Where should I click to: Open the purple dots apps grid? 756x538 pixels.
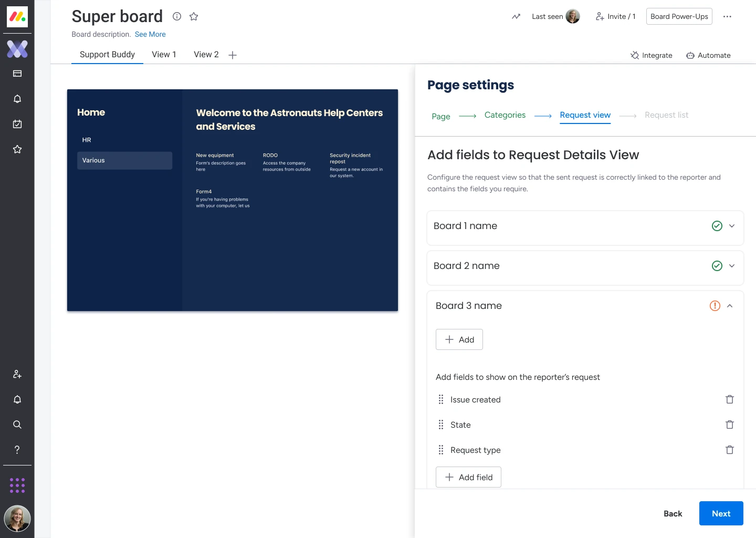click(17, 485)
